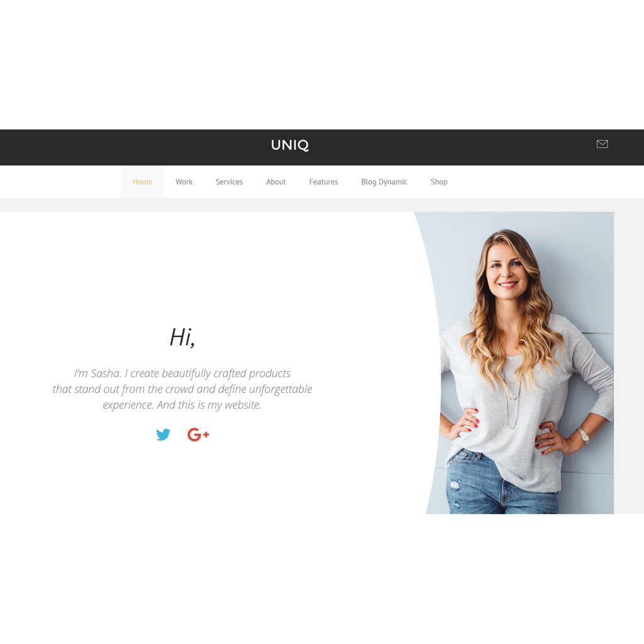The width and height of the screenshot is (644, 644).
Task: Open the Twitter bird icon link
Action: coord(163,434)
